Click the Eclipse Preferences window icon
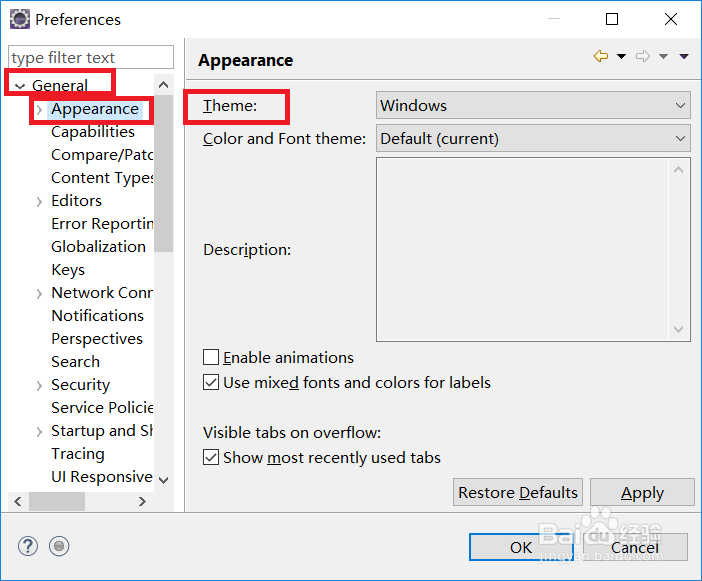702x581 pixels. (19, 19)
